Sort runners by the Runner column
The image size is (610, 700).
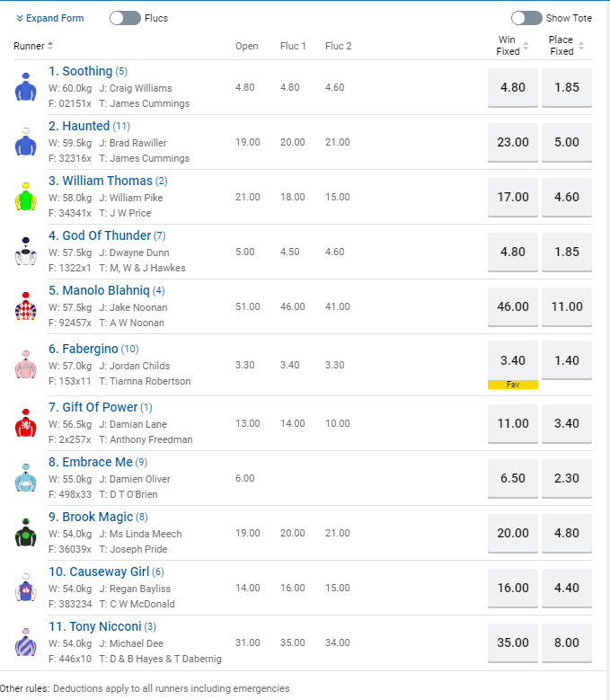(34, 46)
